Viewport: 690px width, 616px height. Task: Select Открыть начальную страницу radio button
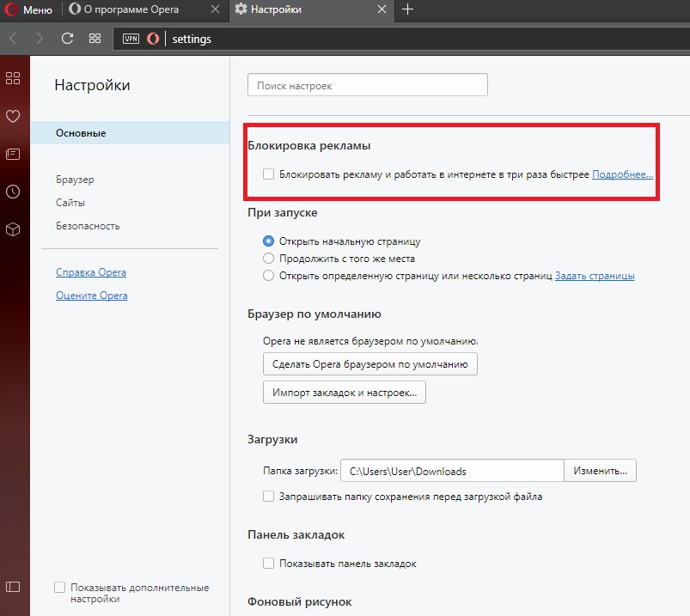click(x=268, y=241)
